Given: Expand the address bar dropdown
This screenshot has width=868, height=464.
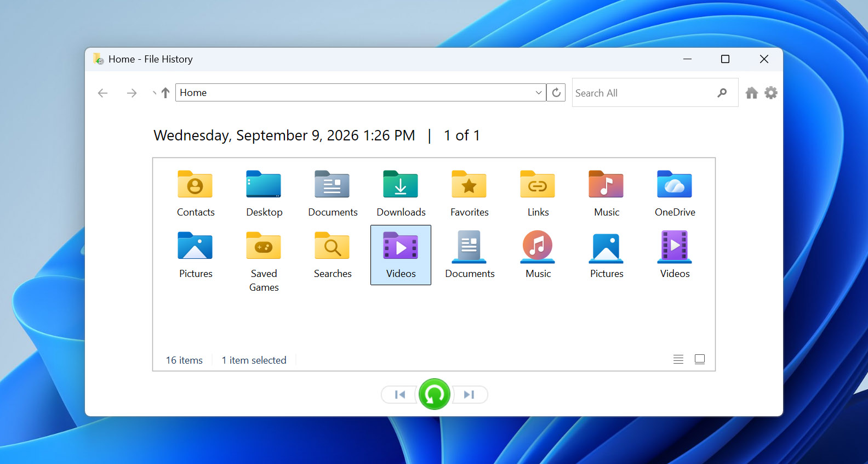Looking at the screenshot, I should click(539, 93).
